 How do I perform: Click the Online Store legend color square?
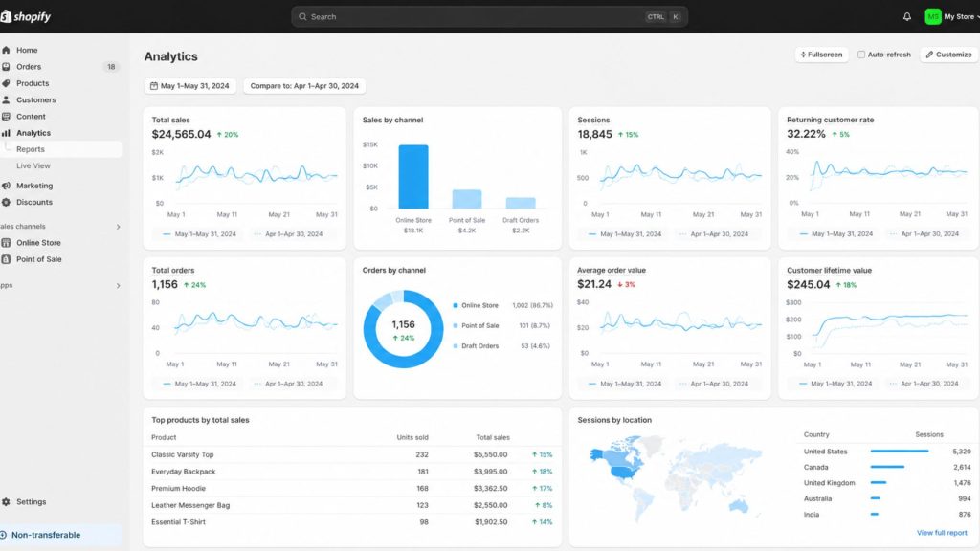[x=455, y=305]
